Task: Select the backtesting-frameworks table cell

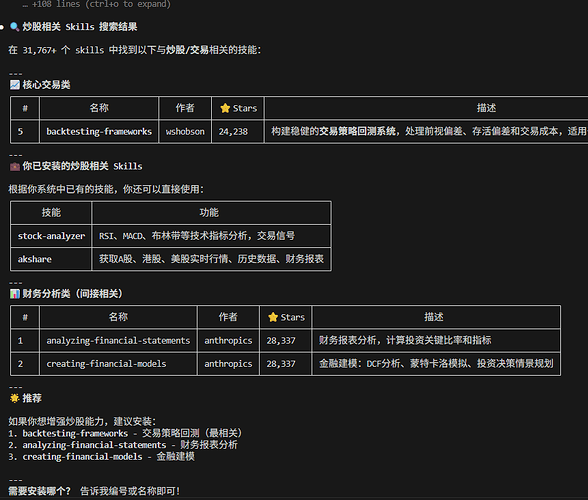Action: click(x=99, y=132)
